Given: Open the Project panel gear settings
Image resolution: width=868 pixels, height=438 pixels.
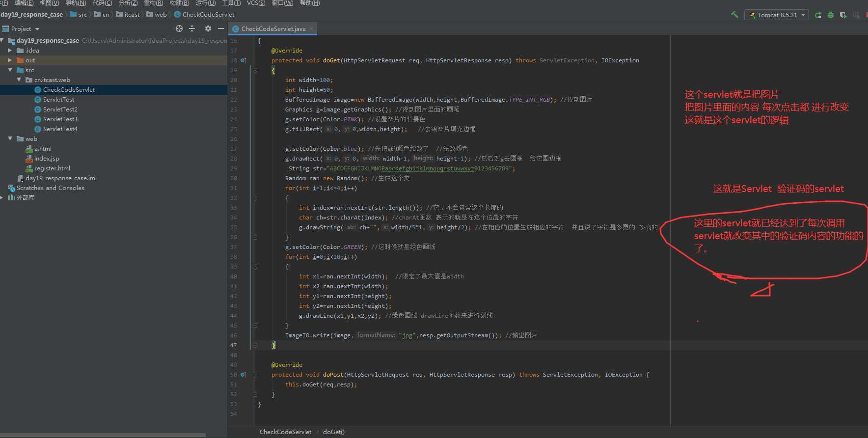Looking at the screenshot, I should pyautogui.click(x=208, y=28).
